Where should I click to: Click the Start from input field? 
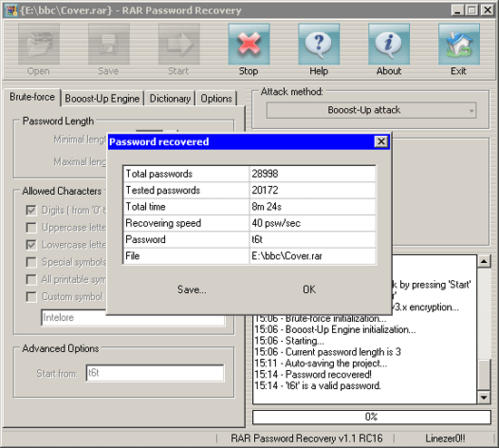[x=155, y=373]
